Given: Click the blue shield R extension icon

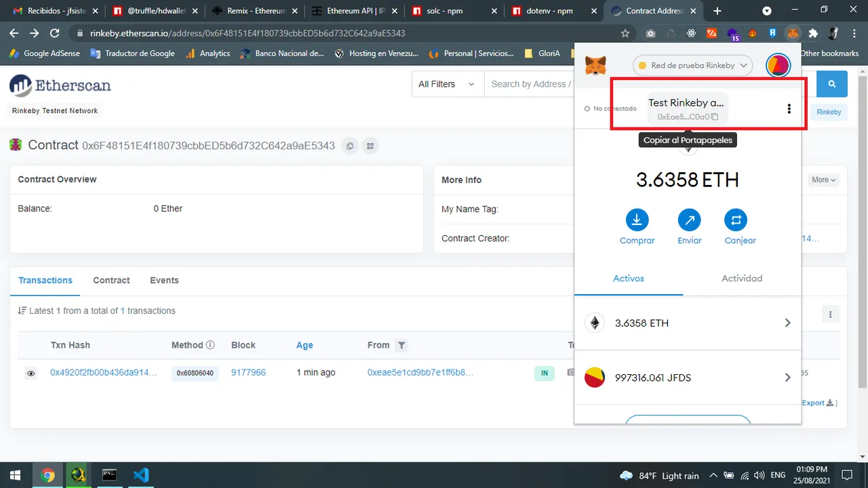Looking at the screenshot, I should [772, 33].
